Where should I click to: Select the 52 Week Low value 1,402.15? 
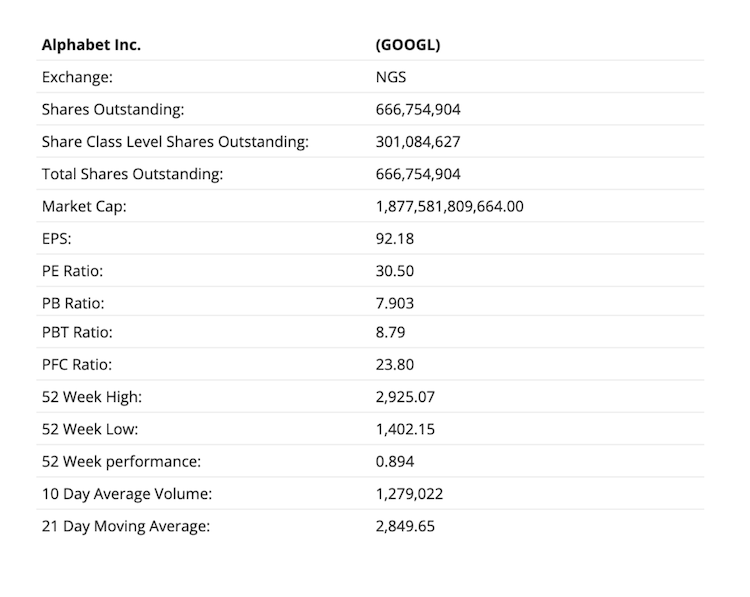coord(405,429)
